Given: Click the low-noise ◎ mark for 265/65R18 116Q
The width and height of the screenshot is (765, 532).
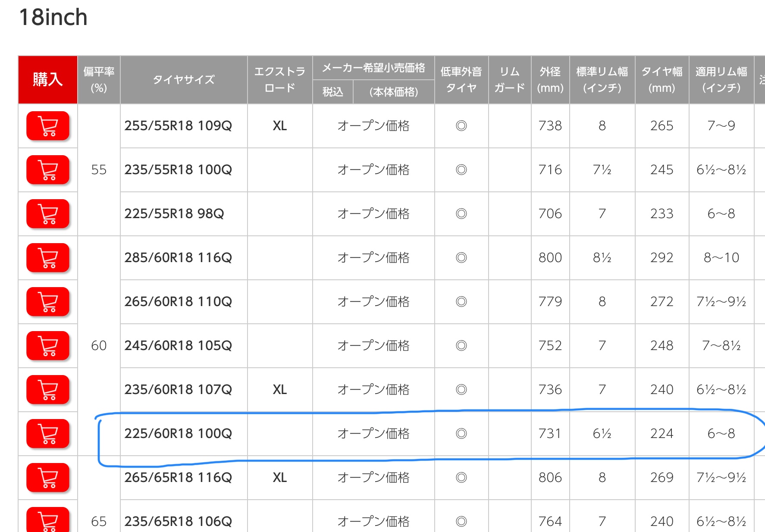Looking at the screenshot, I should pyautogui.click(x=461, y=478).
